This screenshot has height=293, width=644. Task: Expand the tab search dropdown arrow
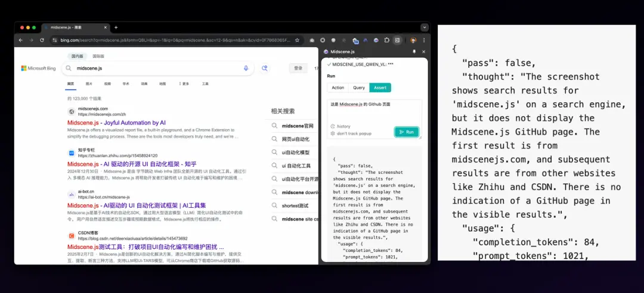[x=425, y=27]
